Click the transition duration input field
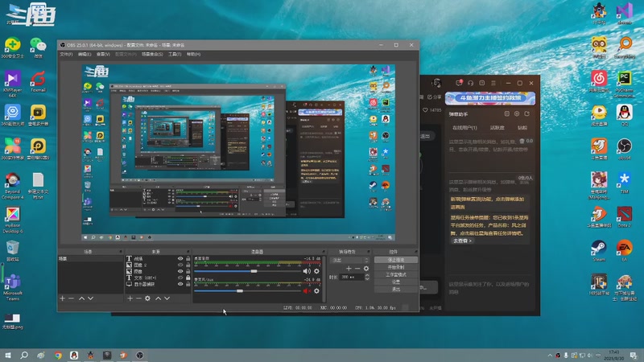This screenshot has height=362, width=644. pyautogui.click(x=352, y=278)
